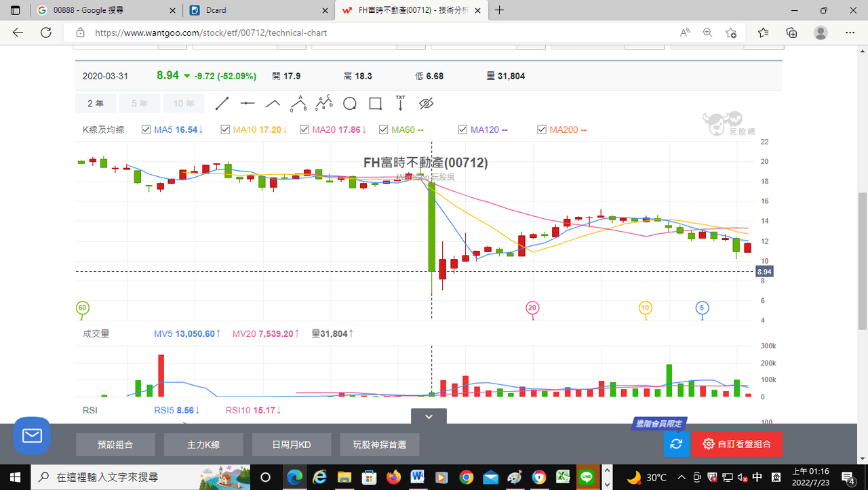The image size is (868, 490).
Task: Switch chart range to 10年
Action: coord(183,104)
